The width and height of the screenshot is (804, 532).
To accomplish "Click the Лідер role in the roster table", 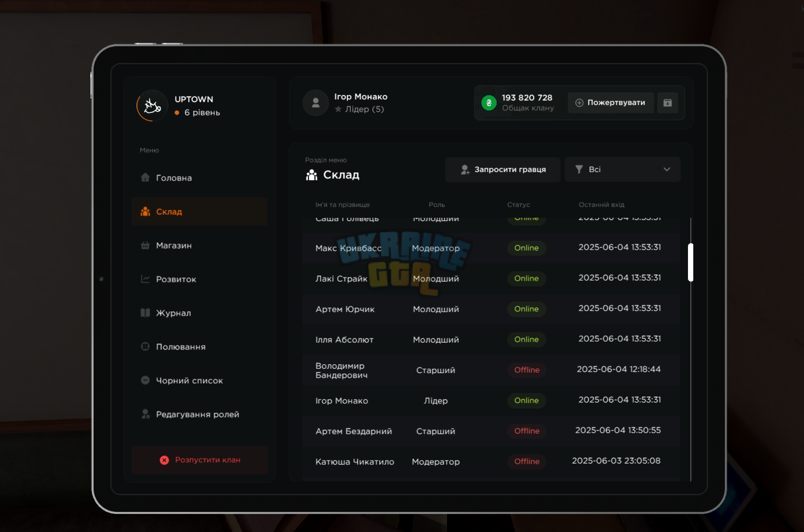I will (x=435, y=401).
